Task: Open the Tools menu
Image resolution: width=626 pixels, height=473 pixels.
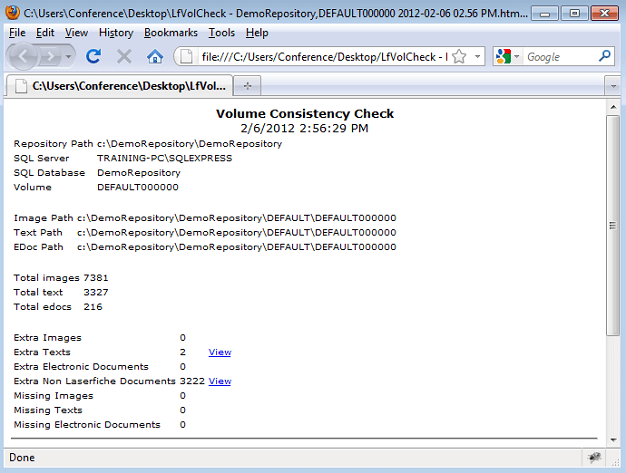Action: click(x=222, y=33)
